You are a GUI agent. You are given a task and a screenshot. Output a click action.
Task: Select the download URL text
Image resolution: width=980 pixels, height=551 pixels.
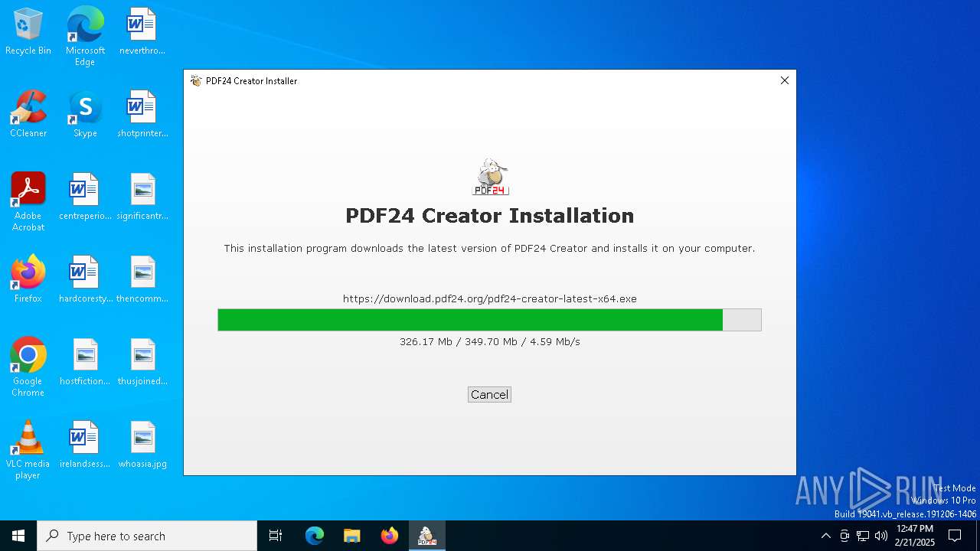[490, 298]
